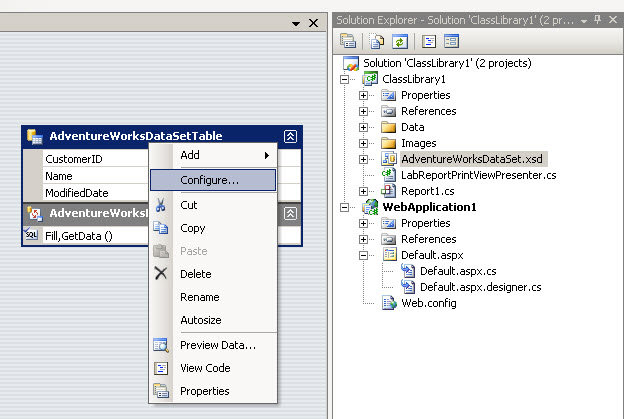Click the Report1.cs file icon
Image resolution: width=624 pixels, height=419 pixels.
point(388,191)
